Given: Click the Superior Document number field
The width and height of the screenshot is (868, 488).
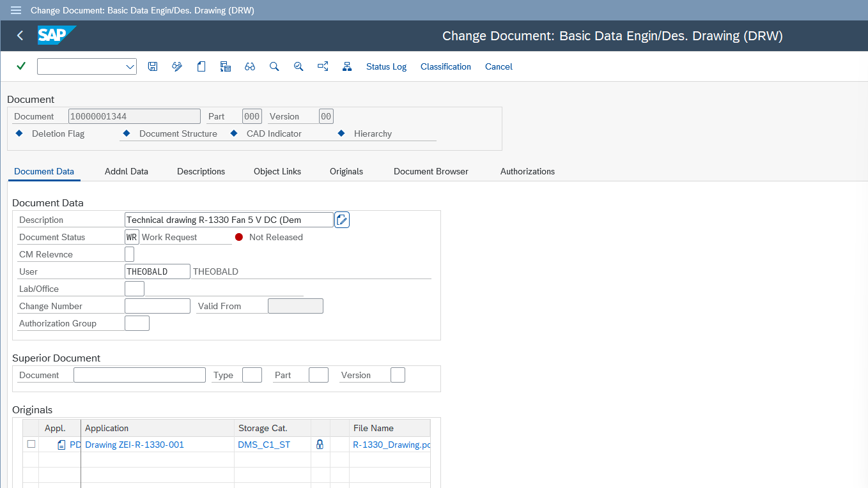Looking at the screenshot, I should 139,375.
